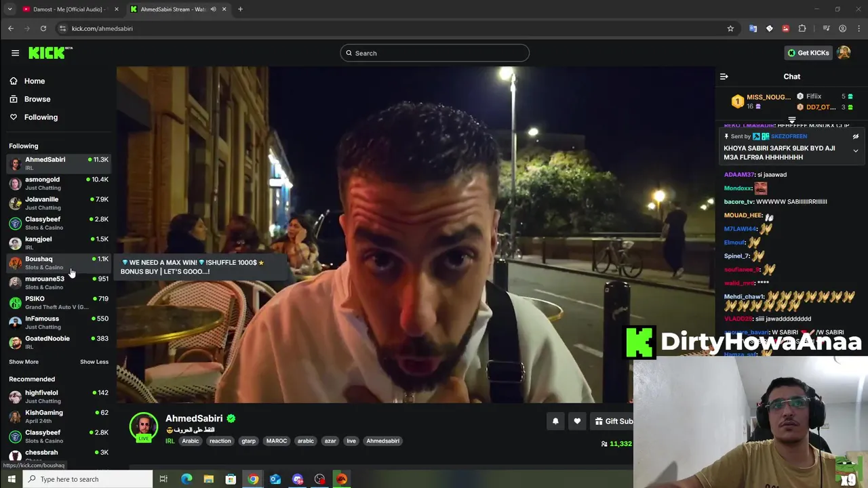Open marouane53's channel
Viewport: 868px width, 488px height.
coord(59,283)
